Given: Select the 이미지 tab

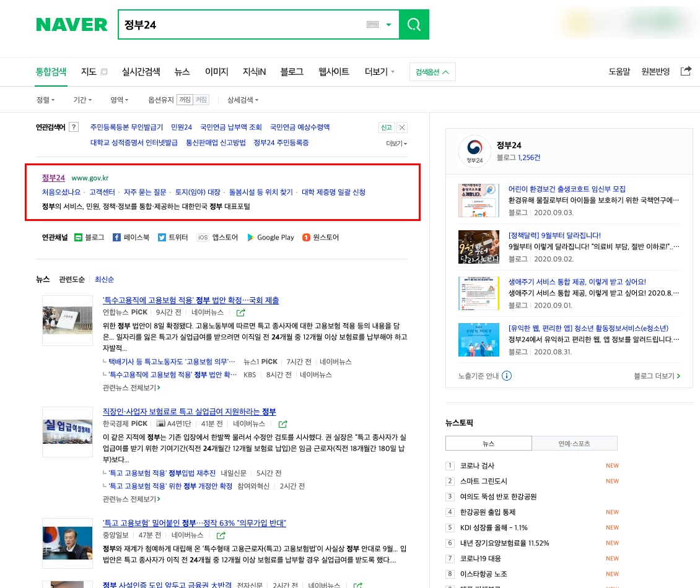Looking at the screenshot, I should click(217, 72).
